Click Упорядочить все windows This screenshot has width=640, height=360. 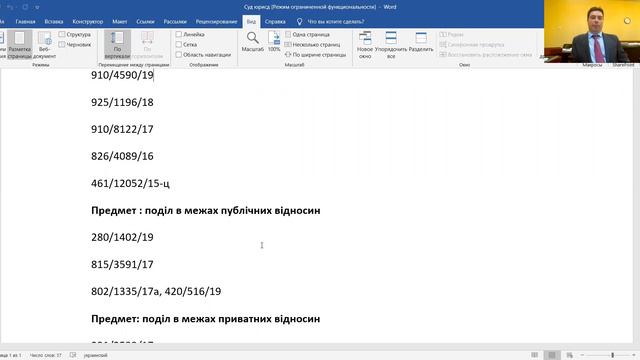tap(391, 44)
